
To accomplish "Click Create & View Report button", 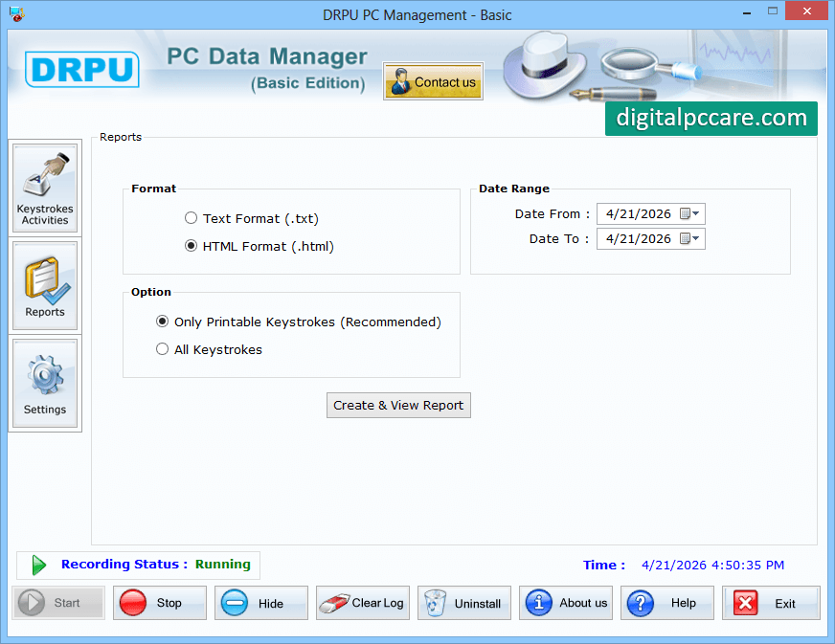I will click(398, 405).
